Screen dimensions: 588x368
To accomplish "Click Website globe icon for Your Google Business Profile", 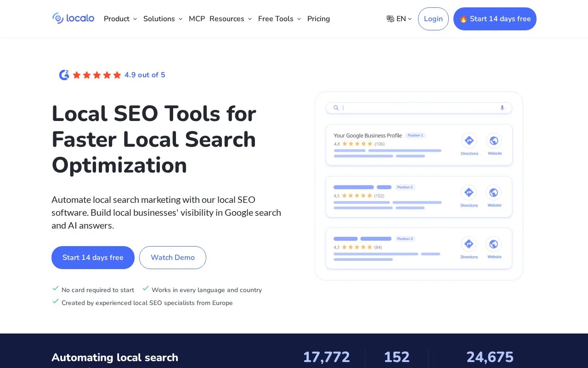I will [494, 140].
